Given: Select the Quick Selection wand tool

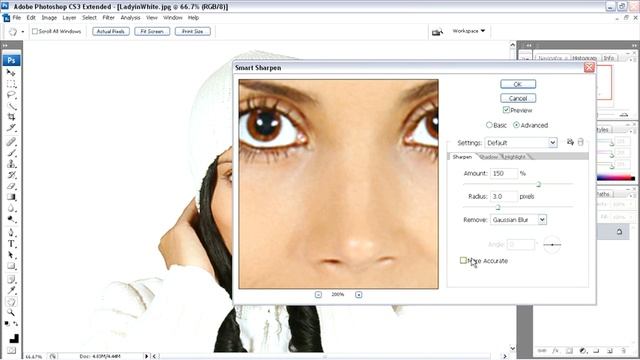Looking at the screenshot, I should (x=11, y=106).
